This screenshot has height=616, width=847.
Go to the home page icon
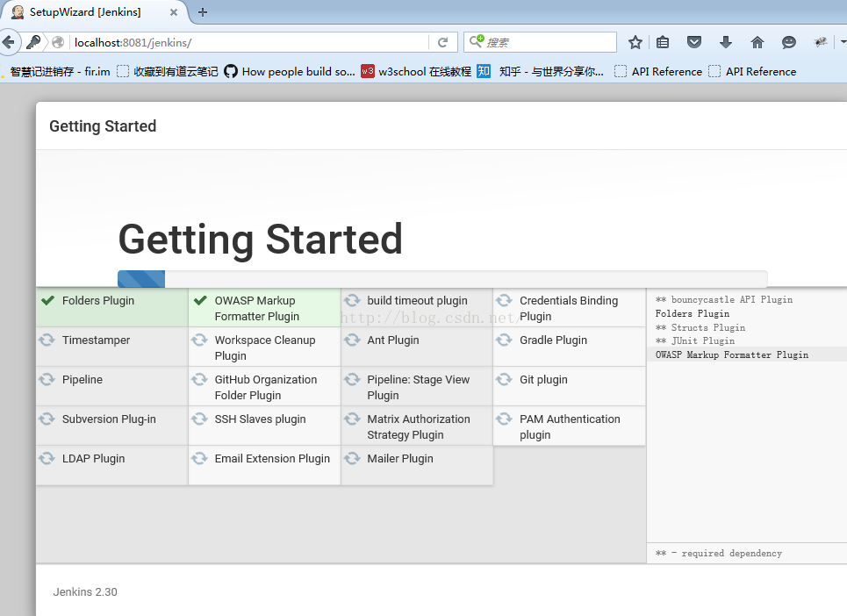point(757,42)
